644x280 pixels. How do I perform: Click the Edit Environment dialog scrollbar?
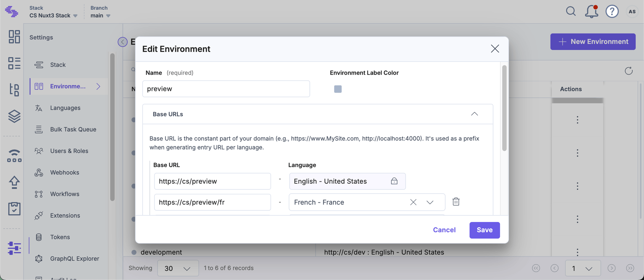(x=504, y=108)
